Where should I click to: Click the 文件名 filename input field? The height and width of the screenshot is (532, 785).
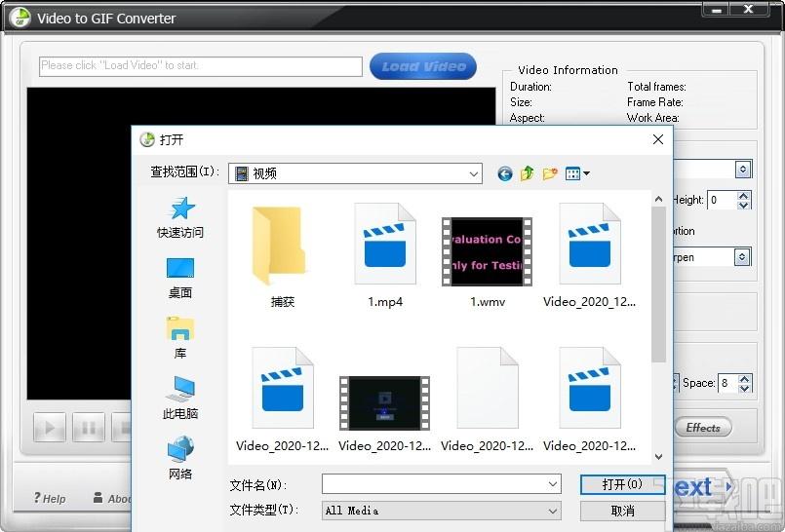pyautogui.click(x=435, y=484)
